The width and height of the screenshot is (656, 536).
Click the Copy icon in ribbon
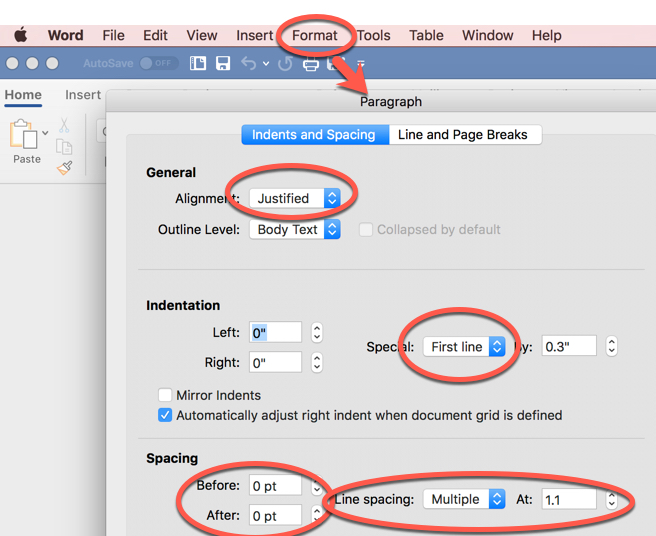[x=64, y=147]
